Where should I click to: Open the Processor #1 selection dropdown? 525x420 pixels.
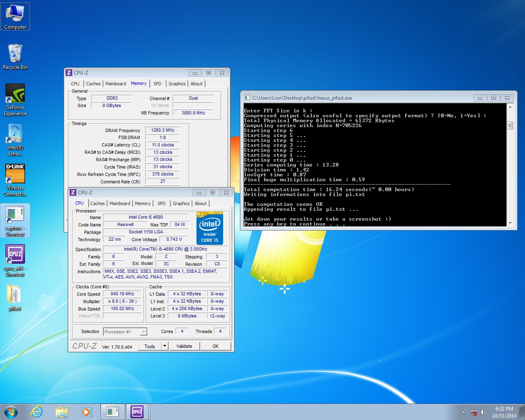pos(125,331)
